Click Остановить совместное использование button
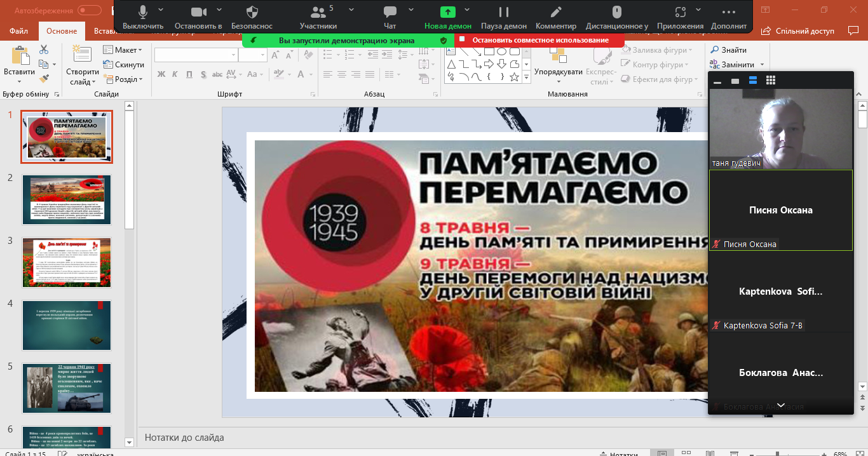This screenshot has height=456, width=868. (539, 40)
